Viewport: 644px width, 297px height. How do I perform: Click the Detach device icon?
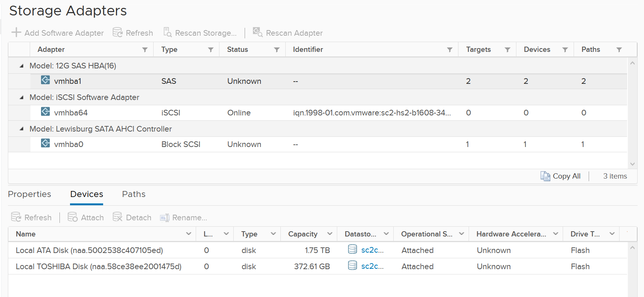coord(117,217)
